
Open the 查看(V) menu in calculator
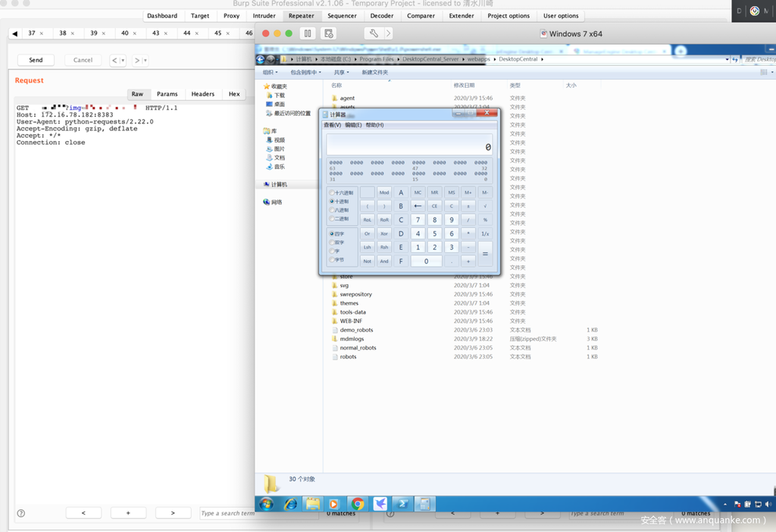tap(332, 125)
